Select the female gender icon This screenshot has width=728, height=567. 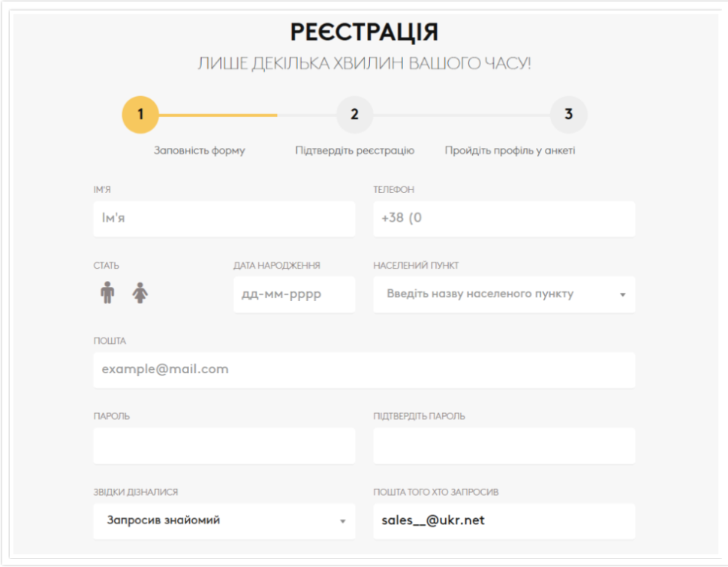[x=140, y=292]
